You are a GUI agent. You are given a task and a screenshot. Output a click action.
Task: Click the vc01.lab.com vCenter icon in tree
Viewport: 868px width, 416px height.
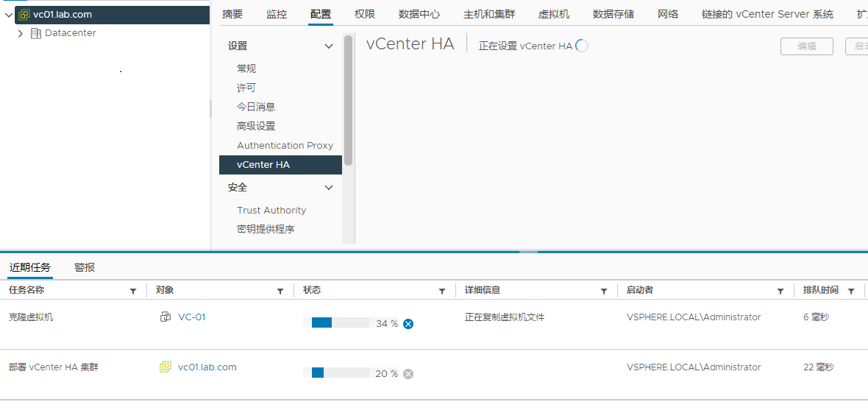coord(24,15)
